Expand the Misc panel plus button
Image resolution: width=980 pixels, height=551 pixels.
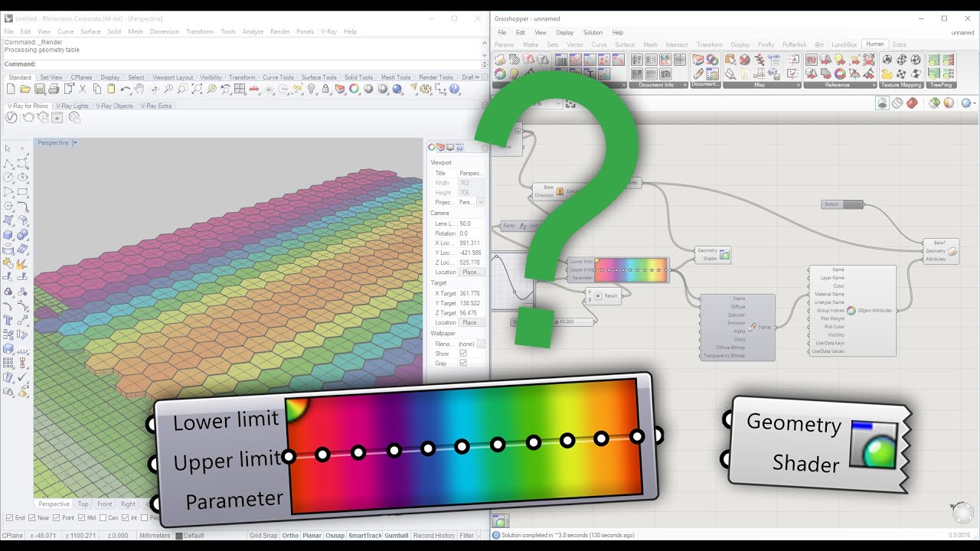(x=799, y=85)
